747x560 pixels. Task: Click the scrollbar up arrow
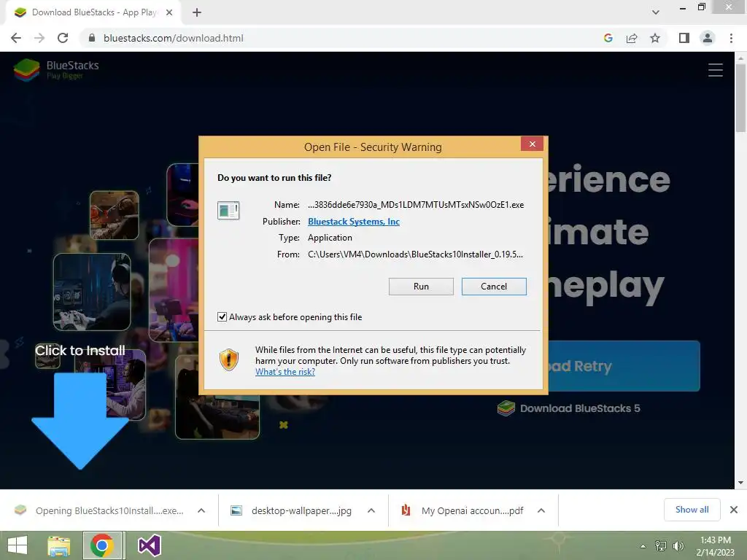click(740, 58)
